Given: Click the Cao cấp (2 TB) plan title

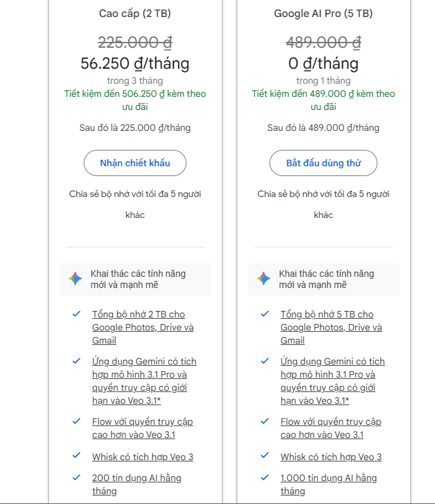Looking at the screenshot, I should (135, 14).
